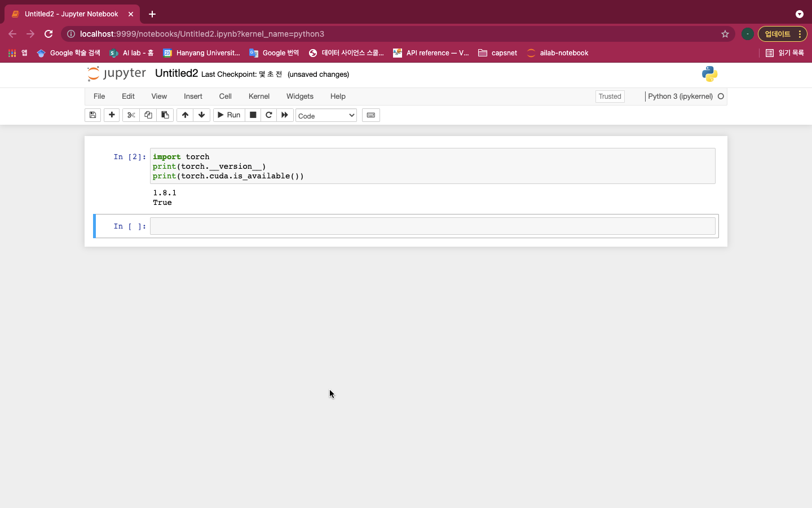This screenshot has width=812, height=508.
Task: Open a new browser tab with plus
Action: point(152,14)
